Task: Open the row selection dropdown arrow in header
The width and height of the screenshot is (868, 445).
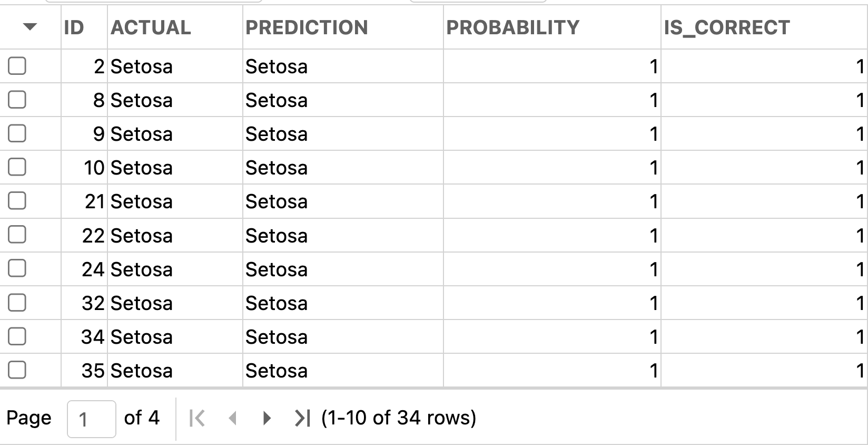Action: pyautogui.click(x=30, y=27)
